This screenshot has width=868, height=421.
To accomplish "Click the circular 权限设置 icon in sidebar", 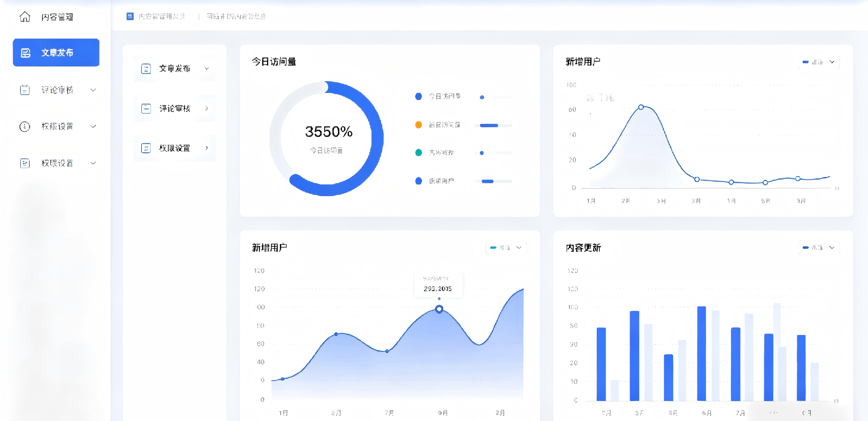I will pyautogui.click(x=24, y=127).
